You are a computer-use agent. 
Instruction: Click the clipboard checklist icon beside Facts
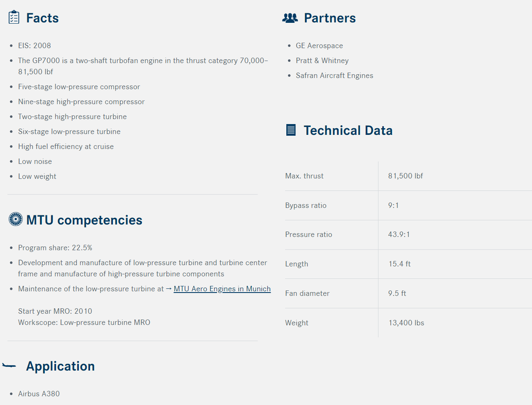coord(14,17)
